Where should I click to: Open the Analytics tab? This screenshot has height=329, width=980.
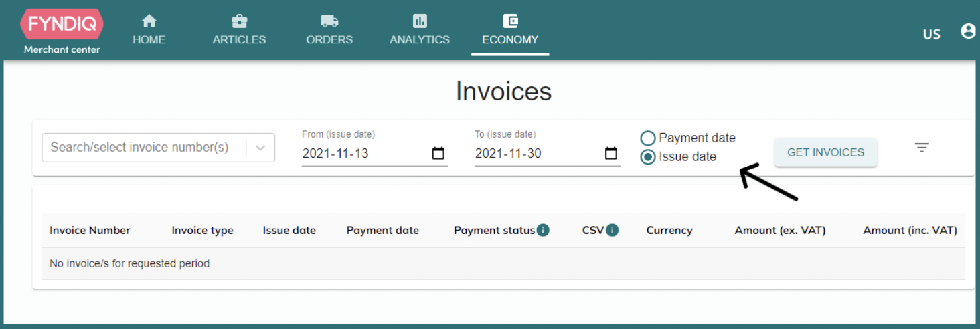pos(420,30)
